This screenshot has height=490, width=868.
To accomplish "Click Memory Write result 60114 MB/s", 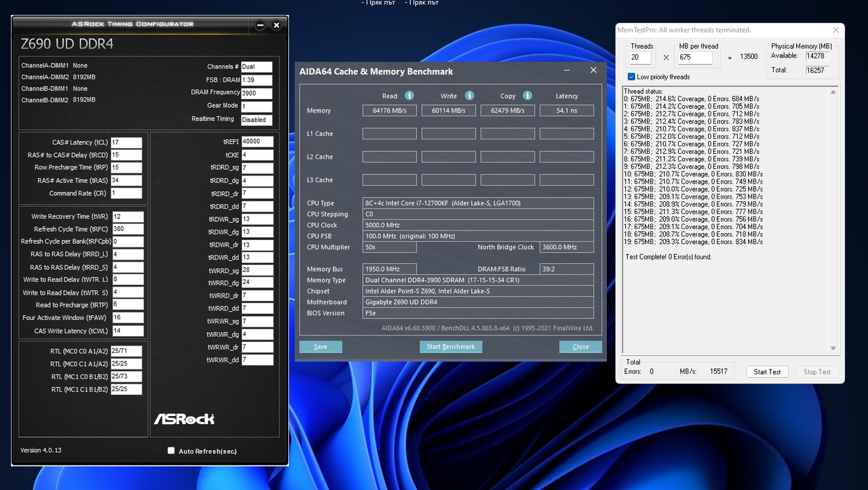I will 448,110.
